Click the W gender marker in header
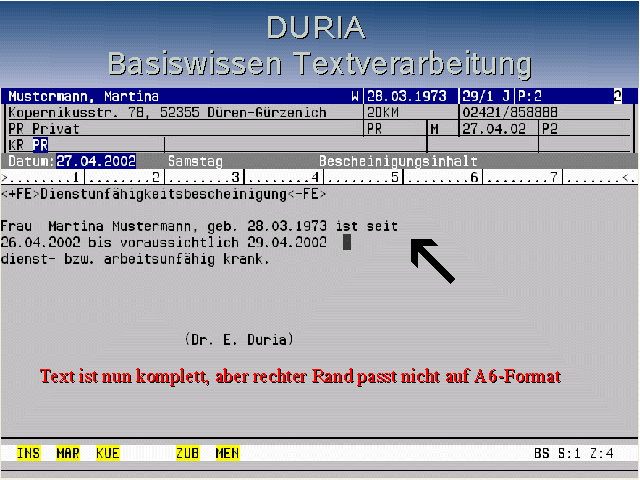 (355, 96)
